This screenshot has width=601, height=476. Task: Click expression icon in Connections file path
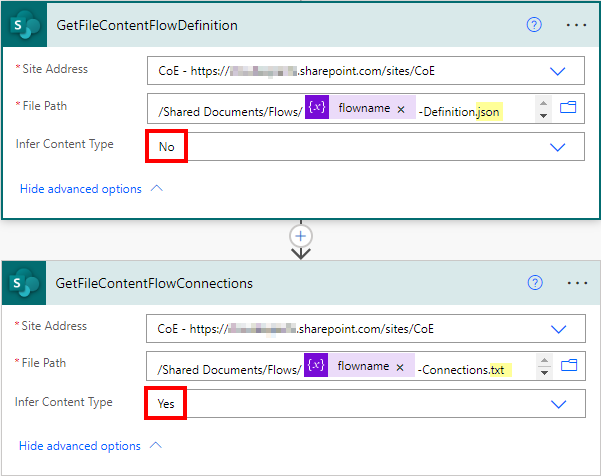pos(316,365)
